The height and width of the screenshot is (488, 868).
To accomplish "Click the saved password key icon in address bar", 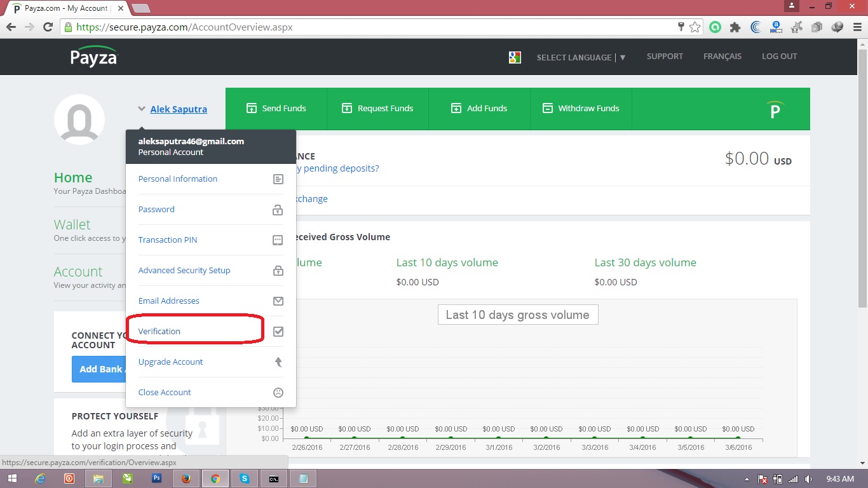I will pyautogui.click(x=681, y=27).
